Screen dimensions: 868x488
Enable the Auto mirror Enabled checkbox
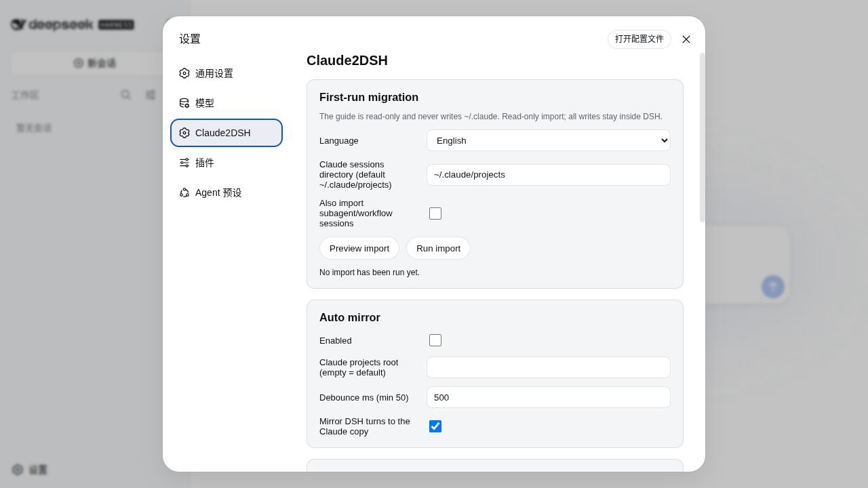pyautogui.click(x=435, y=340)
